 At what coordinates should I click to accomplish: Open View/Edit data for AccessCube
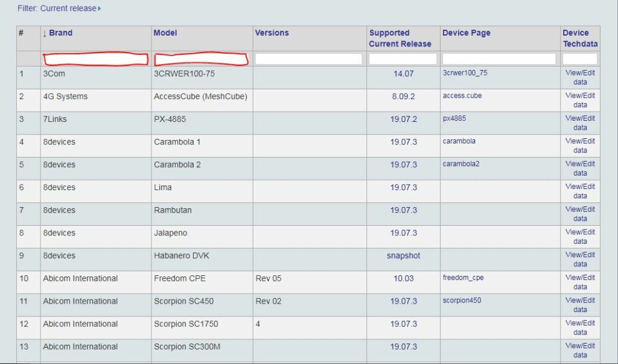(580, 100)
